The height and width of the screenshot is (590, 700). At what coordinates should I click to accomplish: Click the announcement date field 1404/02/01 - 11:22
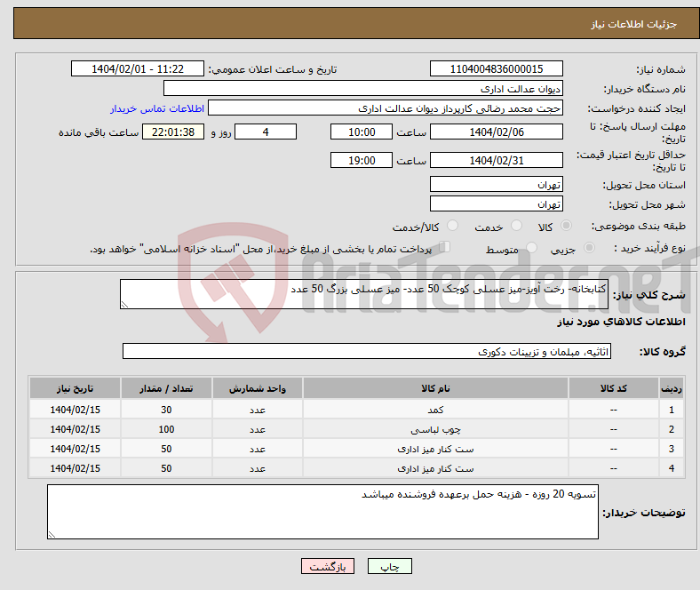pyautogui.click(x=138, y=68)
